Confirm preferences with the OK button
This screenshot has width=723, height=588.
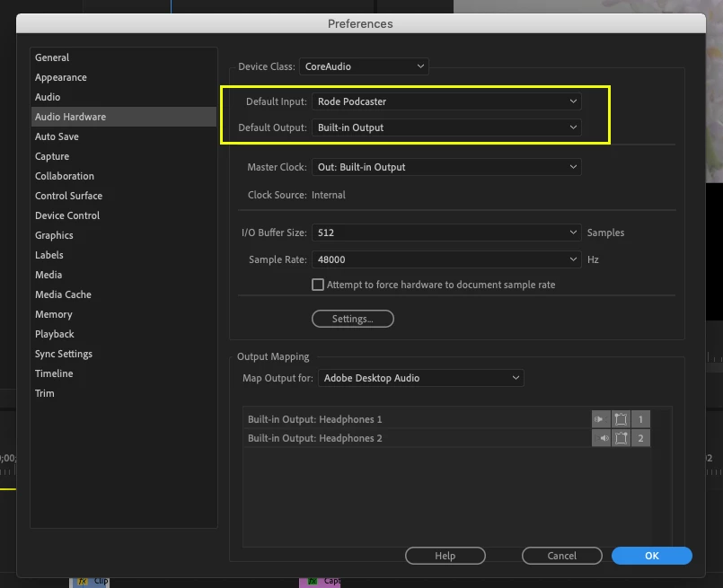651,556
